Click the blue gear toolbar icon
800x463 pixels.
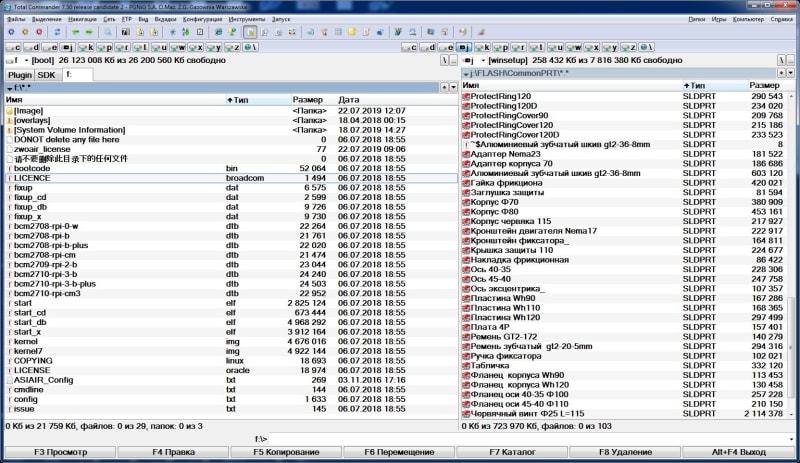tap(11, 32)
